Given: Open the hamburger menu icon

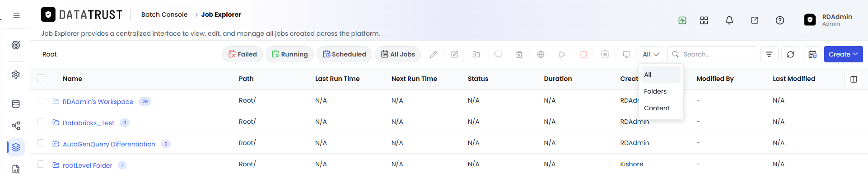Looking at the screenshot, I should coord(16,15).
